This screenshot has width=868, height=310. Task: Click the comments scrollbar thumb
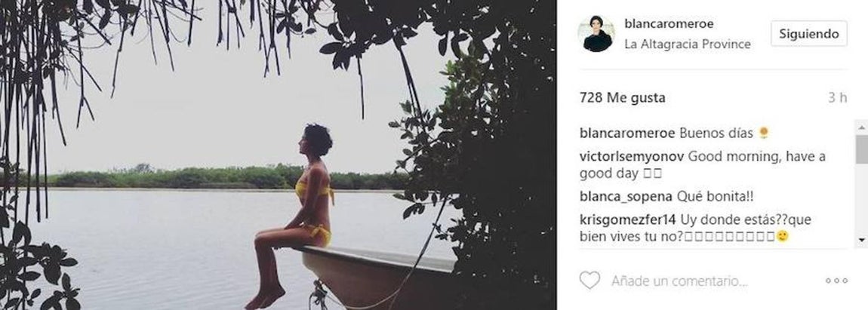861,149
